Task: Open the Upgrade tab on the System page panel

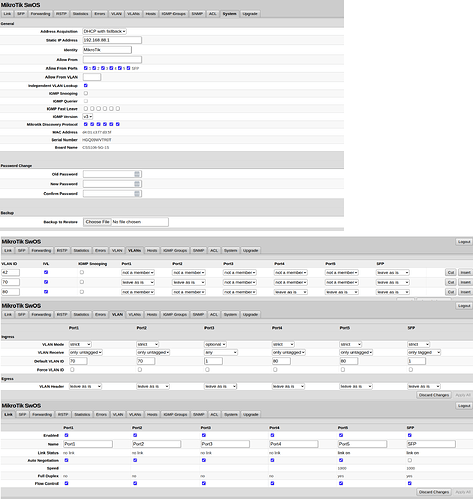Action: pyautogui.click(x=250, y=14)
